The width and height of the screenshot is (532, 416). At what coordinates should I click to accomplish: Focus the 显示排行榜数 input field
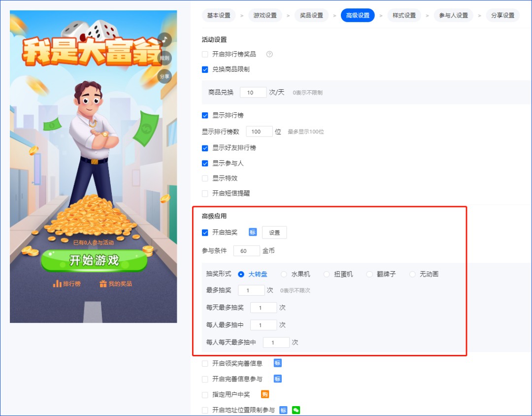click(x=259, y=132)
